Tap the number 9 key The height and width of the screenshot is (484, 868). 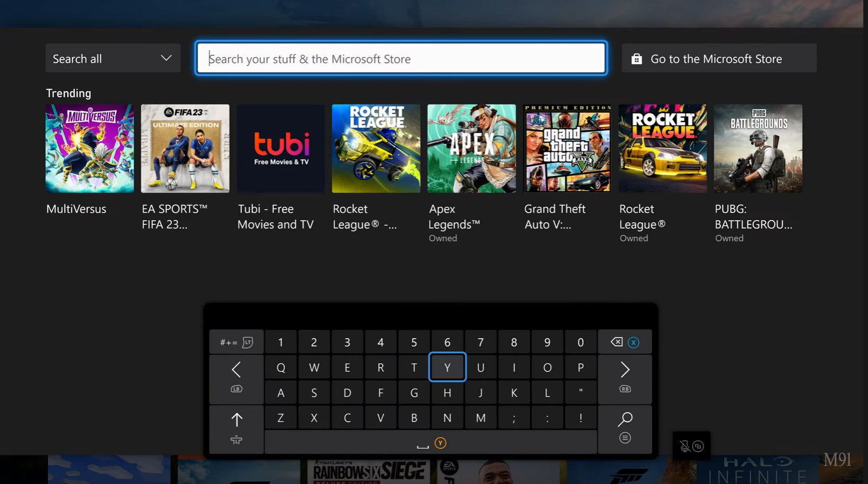pyautogui.click(x=547, y=342)
